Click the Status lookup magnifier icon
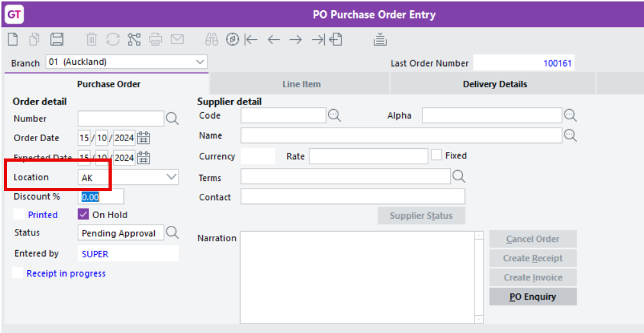644x333 pixels. pos(172,232)
